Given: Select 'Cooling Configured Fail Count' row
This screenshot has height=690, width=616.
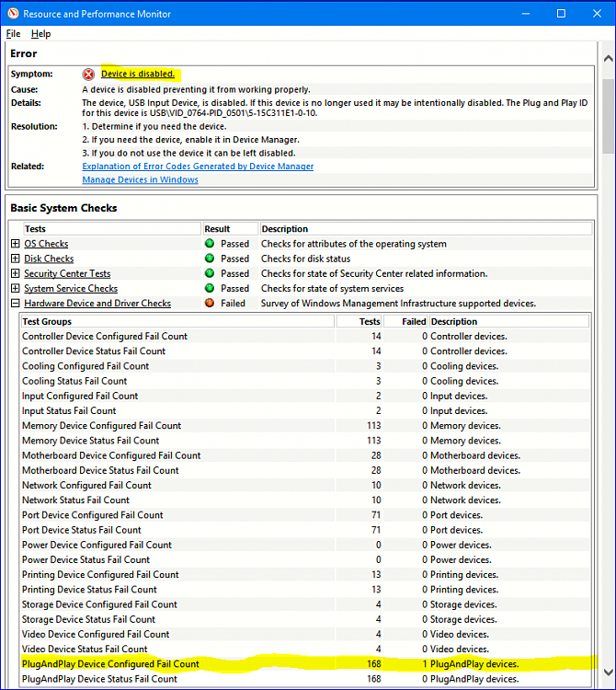Looking at the screenshot, I should (x=305, y=366).
